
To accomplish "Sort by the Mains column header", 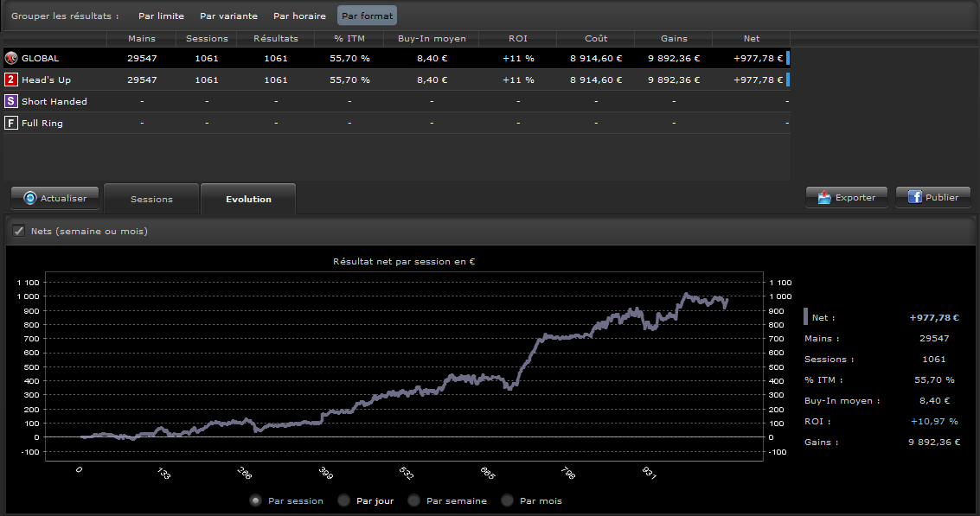I will pyautogui.click(x=142, y=38).
